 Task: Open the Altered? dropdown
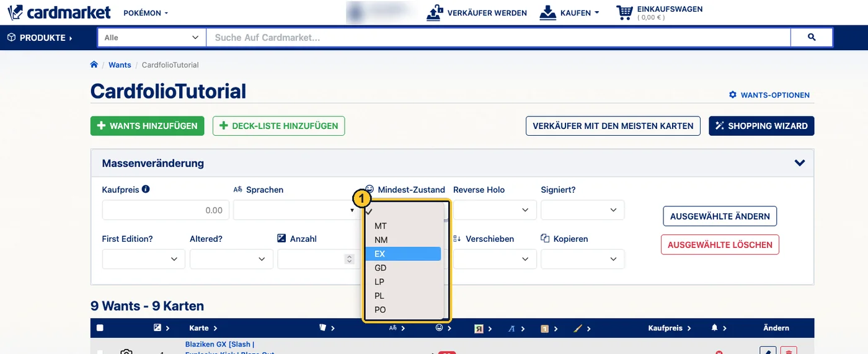point(231,259)
